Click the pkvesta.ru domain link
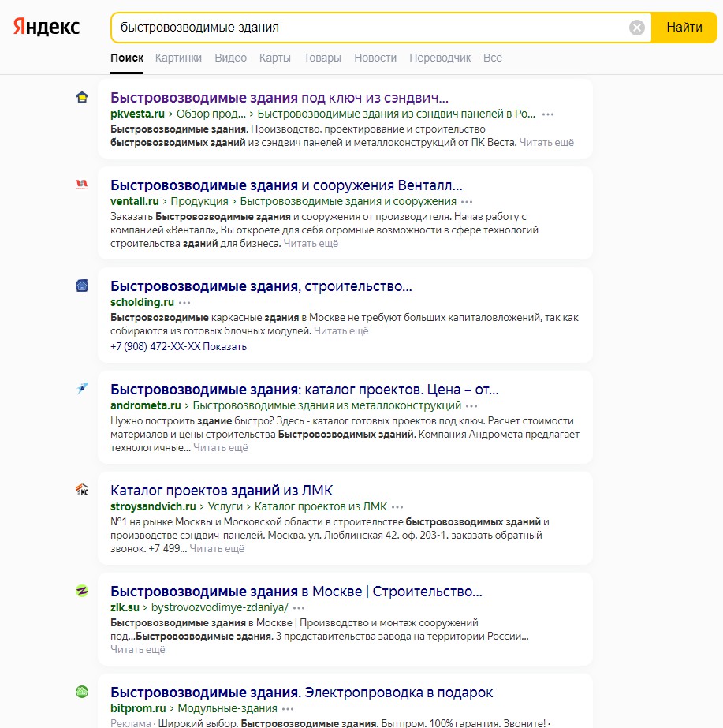723x728 pixels. (x=137, y=114)
